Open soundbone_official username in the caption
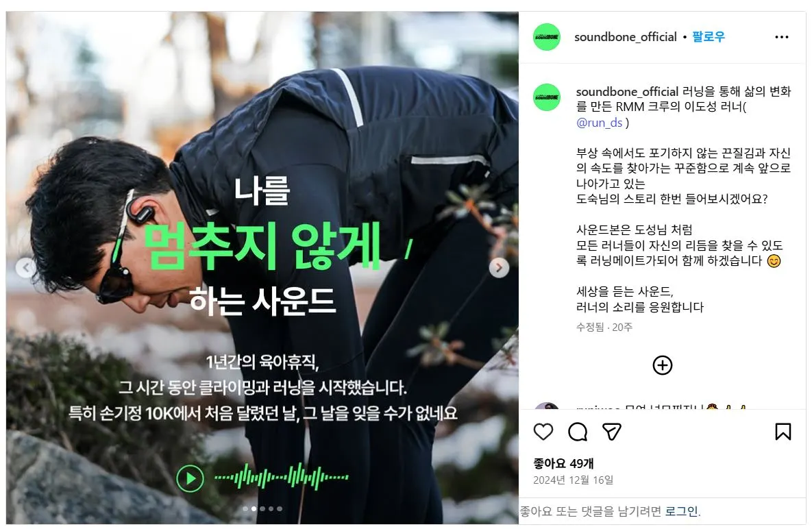 tap(627, 92)
